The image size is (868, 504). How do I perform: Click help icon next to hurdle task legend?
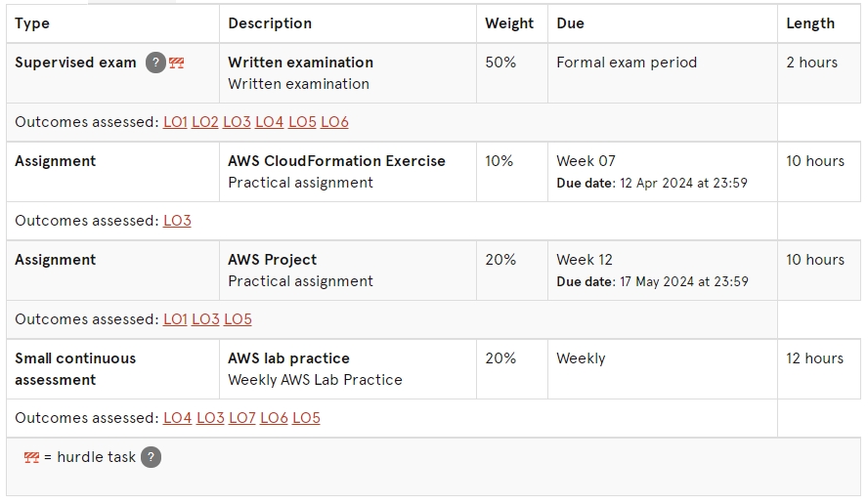click(x=152, y=457)
